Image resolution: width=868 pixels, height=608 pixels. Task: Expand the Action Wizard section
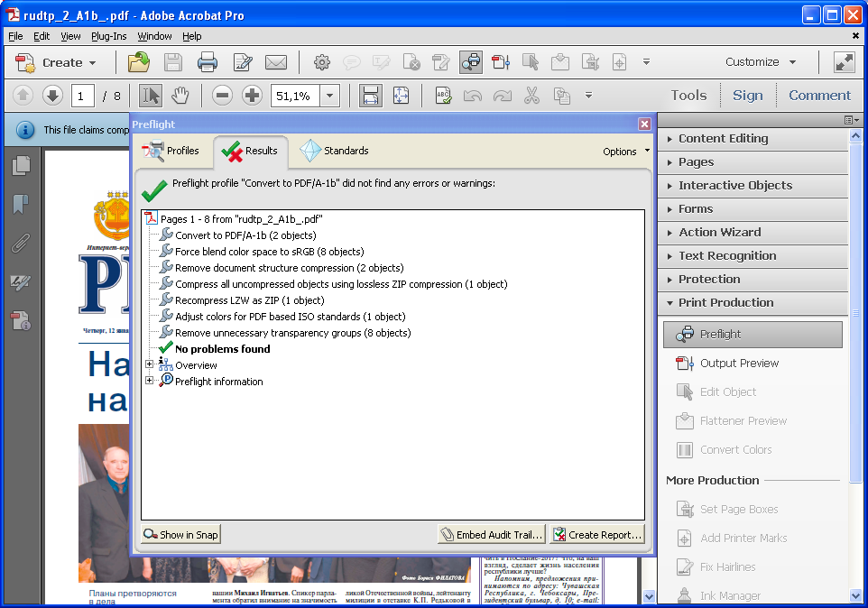point(753,233)
